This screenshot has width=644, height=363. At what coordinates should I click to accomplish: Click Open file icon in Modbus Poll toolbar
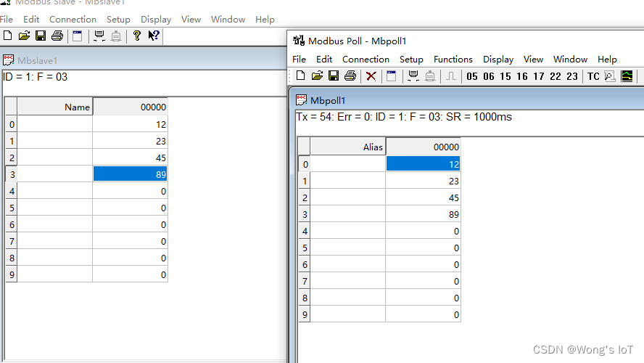click(x=317, y=76)
